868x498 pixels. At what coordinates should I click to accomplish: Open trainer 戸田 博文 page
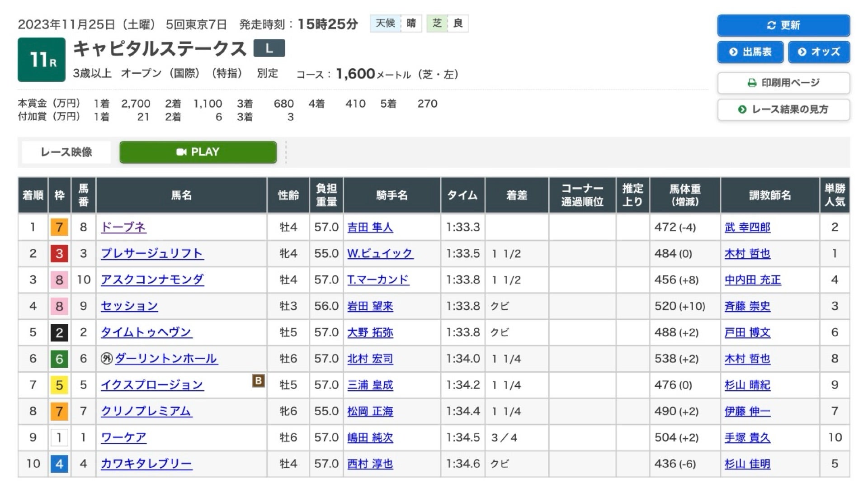click(x=747, y=332)
